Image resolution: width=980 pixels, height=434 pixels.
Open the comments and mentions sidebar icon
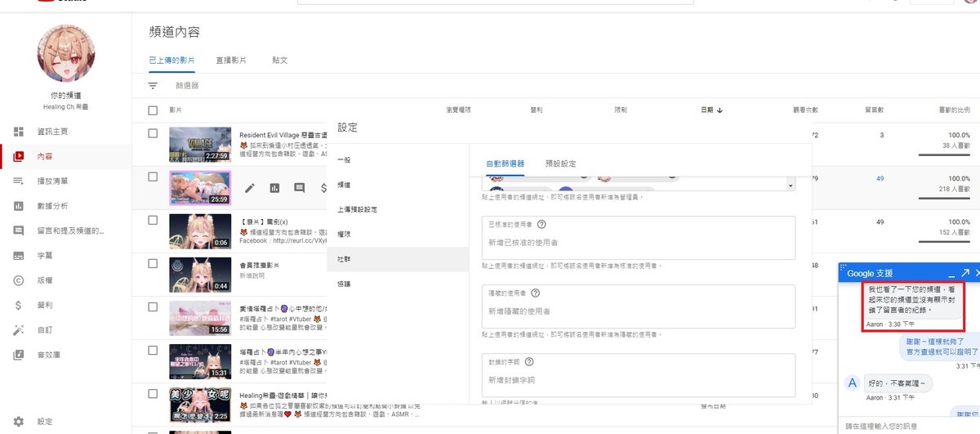click(x=18, y=230)
